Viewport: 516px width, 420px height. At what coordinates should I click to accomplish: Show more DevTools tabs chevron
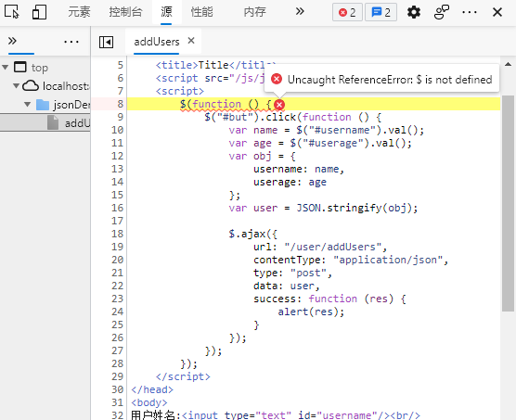click(x=300, y=11)
